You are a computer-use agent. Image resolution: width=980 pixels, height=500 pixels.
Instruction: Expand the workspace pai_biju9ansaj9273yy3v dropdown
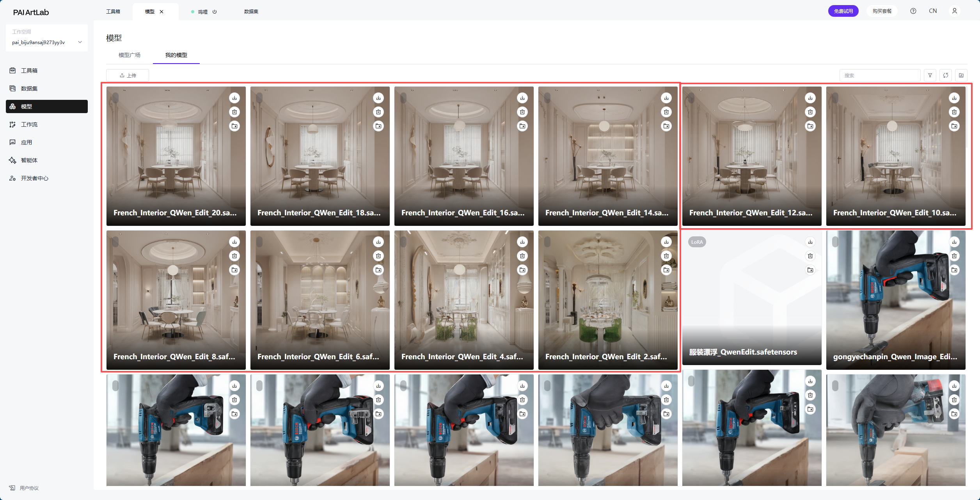(x=80, y=42)
